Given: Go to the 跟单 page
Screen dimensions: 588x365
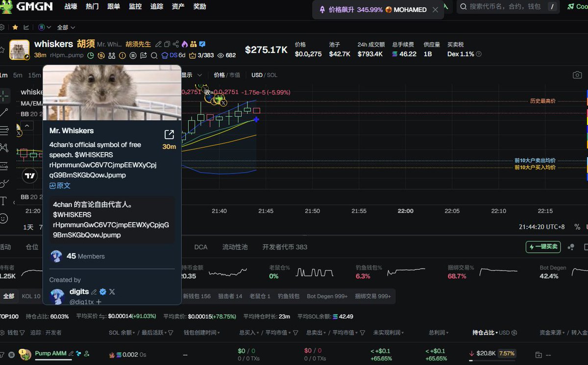Looking at the screenshot, I should (114, 7).
